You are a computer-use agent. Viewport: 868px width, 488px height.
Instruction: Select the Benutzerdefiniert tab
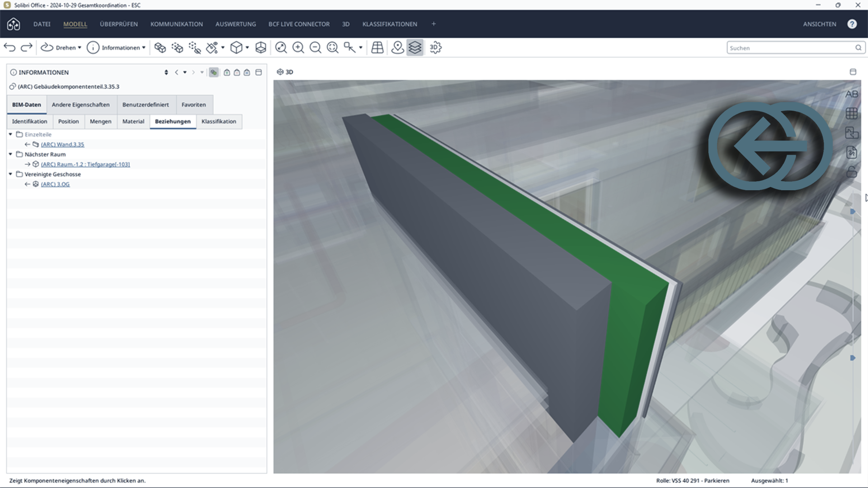click(x=146, y=104)
